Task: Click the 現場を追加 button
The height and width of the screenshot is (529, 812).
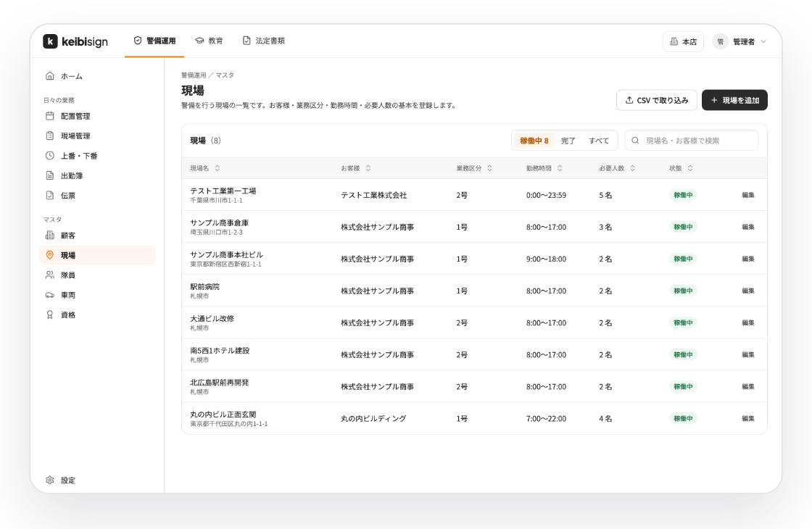Action: coord(734,101)
